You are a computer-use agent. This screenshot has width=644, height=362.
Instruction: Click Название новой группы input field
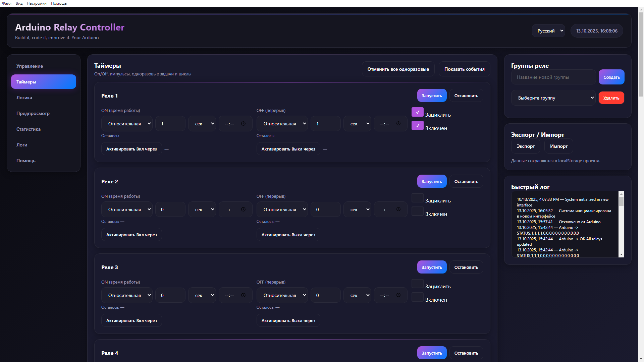553,77
